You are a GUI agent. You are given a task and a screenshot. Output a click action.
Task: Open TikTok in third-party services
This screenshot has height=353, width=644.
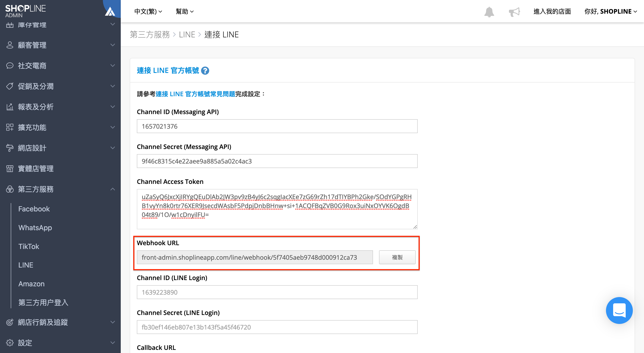pos(29,247)
